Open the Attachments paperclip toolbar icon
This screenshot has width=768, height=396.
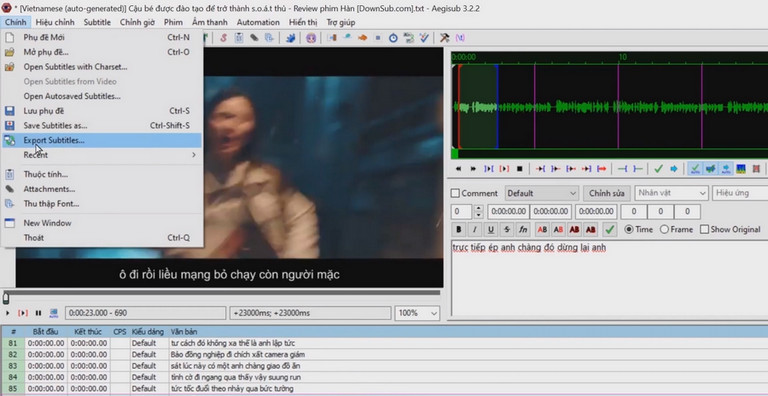pyautogui.click(x=254, y=38)
